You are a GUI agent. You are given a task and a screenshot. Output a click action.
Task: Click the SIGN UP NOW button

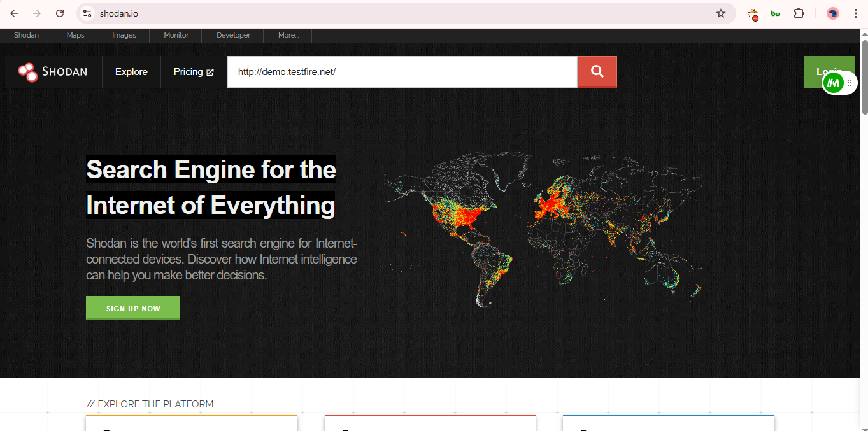click(133, 308)
